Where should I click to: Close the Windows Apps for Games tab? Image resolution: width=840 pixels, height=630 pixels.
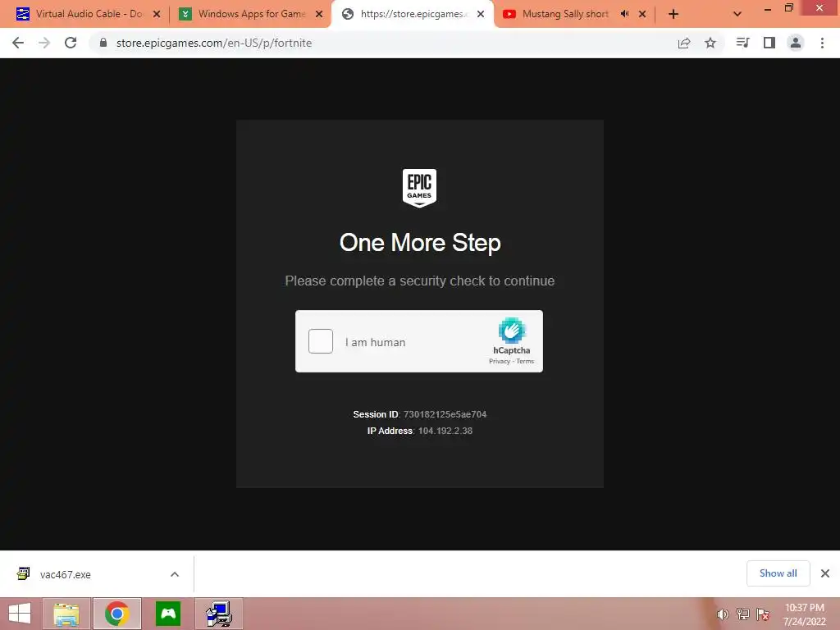[x=319, y=14]
